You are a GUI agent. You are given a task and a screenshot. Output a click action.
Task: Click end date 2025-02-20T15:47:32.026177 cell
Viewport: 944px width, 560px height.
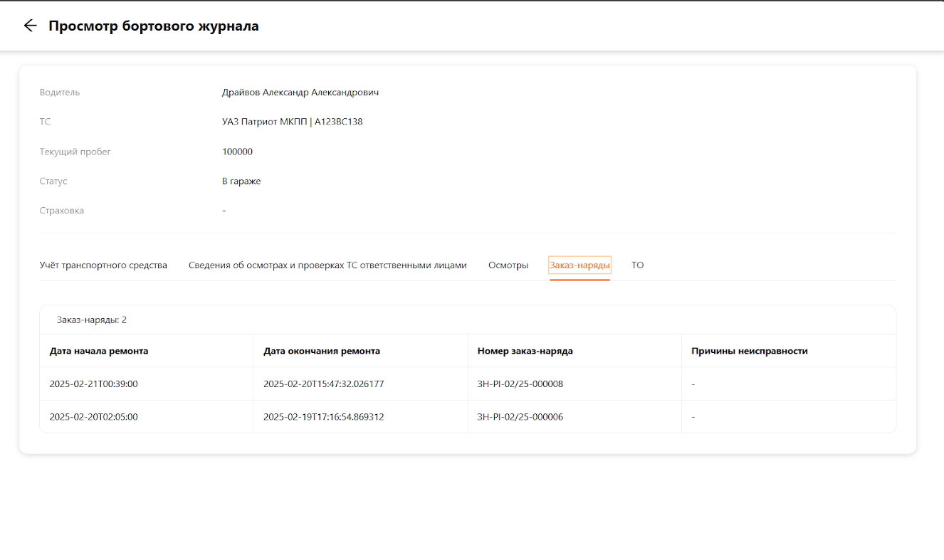(x=323, y=384)
